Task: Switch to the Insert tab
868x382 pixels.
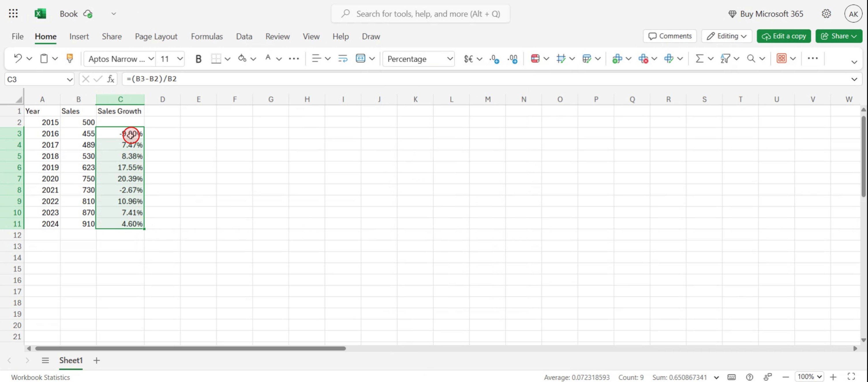Action: 79,36
